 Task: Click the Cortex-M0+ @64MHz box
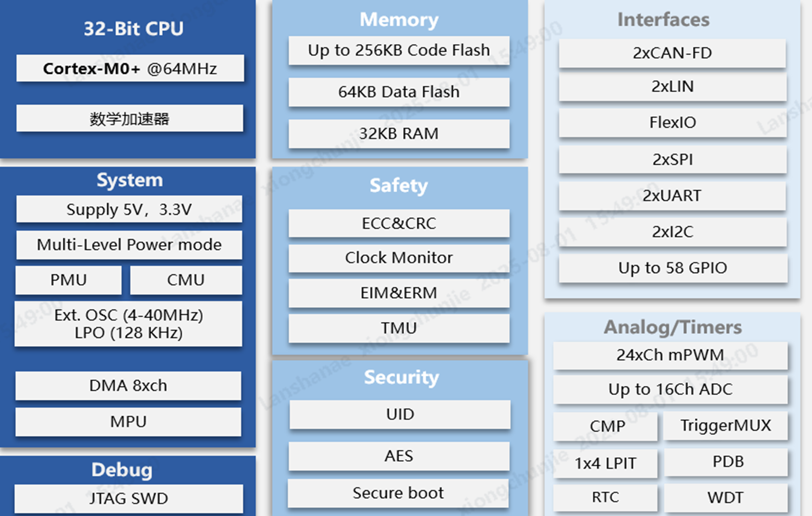coord(130,68)
